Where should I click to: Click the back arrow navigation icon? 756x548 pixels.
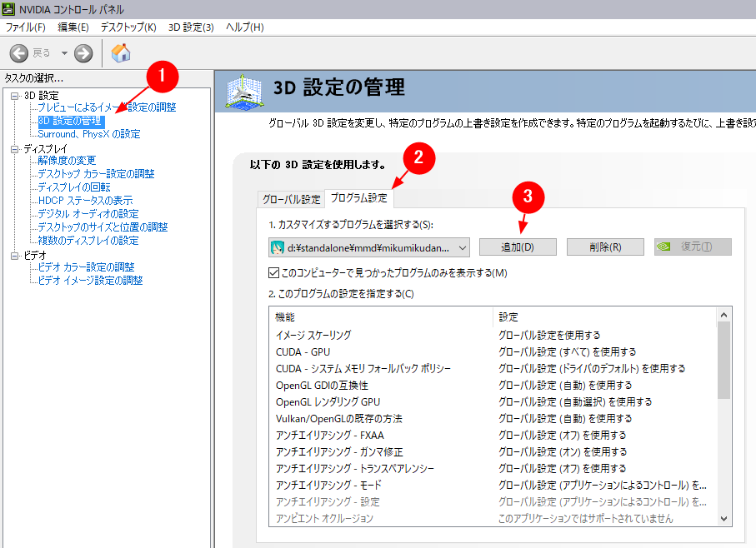pos(19,53)
